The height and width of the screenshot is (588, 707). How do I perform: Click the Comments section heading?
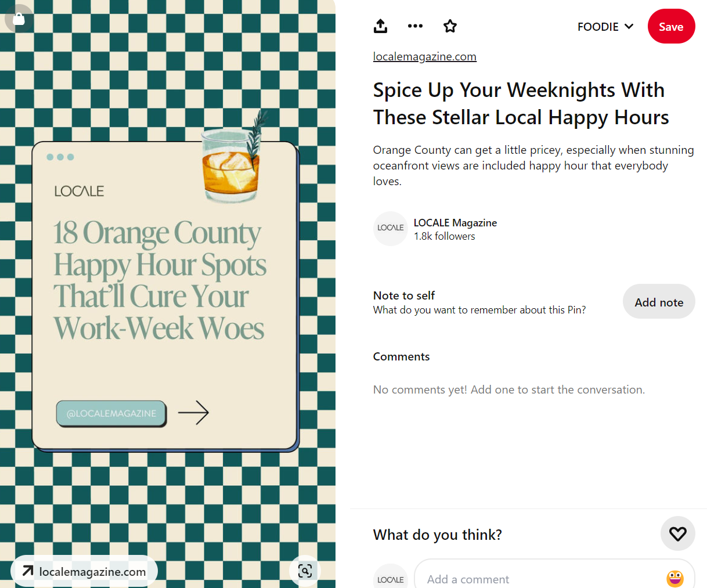coord(401,356)
